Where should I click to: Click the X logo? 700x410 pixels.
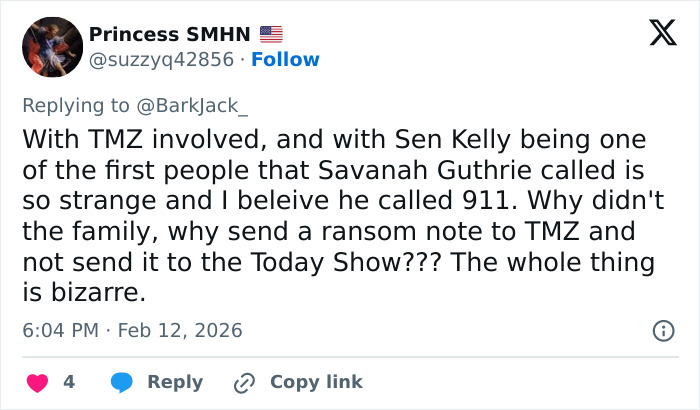tap(656, 34)
